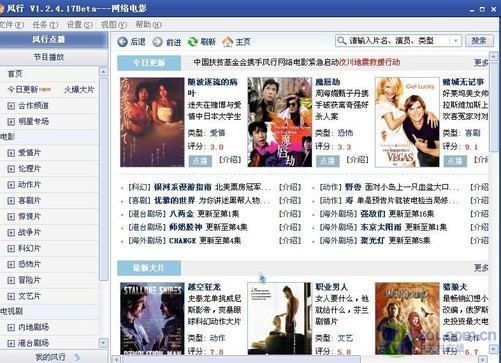This screenshot has height=363, width=501.
Task: Click the 我的风行 arrow at sidebar bottom
Action: point(77,357)
